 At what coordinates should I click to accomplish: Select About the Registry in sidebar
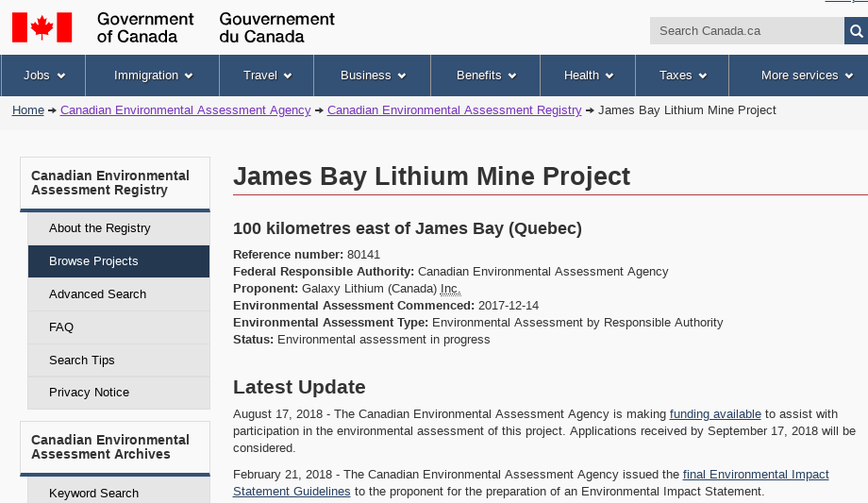tap(119, 228)
